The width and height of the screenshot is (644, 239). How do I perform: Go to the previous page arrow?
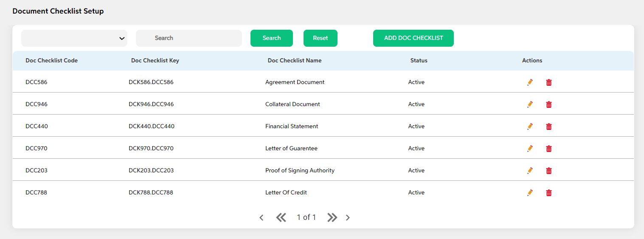click(262, 218)
